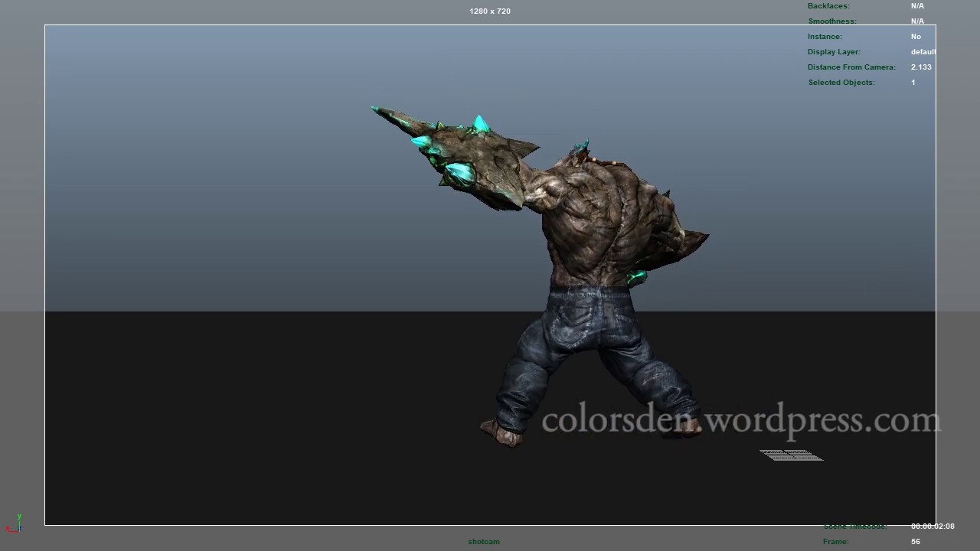
Task: Click the Selected Objects label
Action: (x=841, y=83)
